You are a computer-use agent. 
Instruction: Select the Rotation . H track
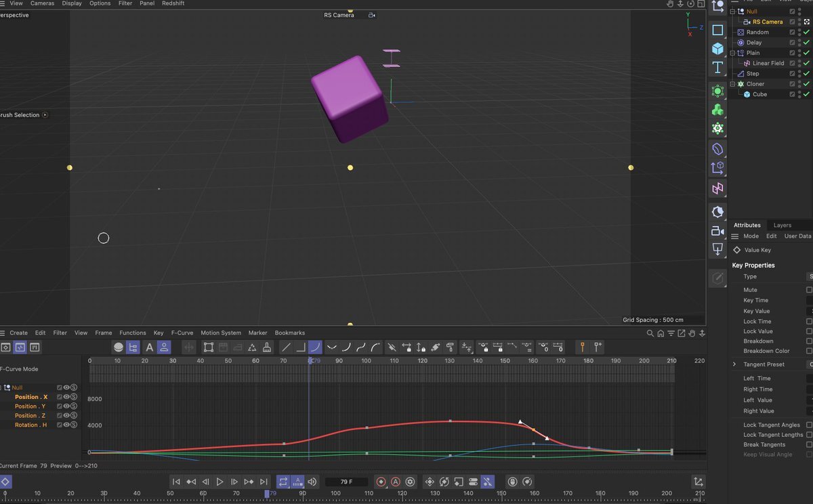[x=31, y=425]
